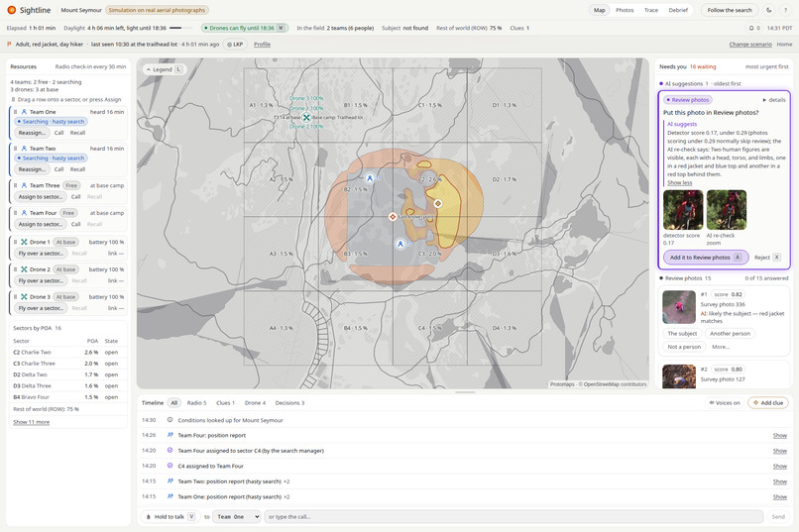Click the Drone 1 quadcopter icon
The width and height of the screenshot is (799, 532).
point(24,242)
